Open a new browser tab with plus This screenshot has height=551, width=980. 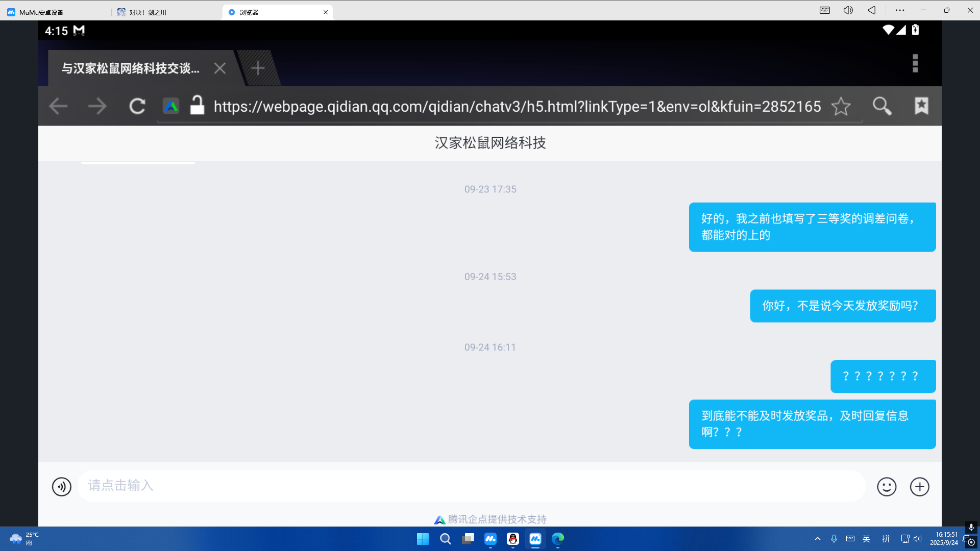(x=258, y=68)
